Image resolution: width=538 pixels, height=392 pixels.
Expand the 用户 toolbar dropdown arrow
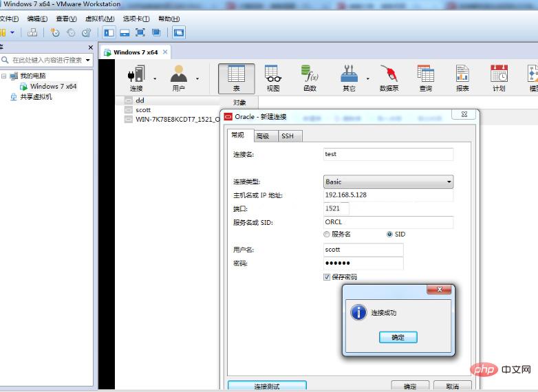pos(197,78)
